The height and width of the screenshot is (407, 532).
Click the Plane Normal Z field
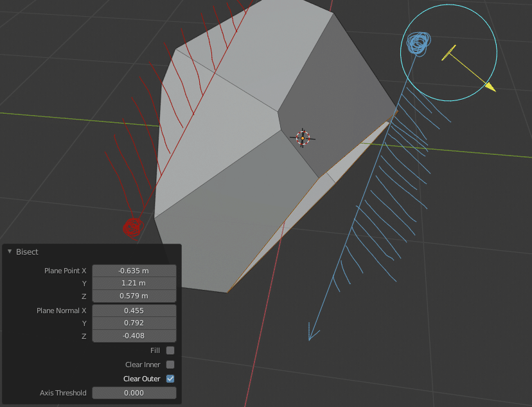(134, 336)
